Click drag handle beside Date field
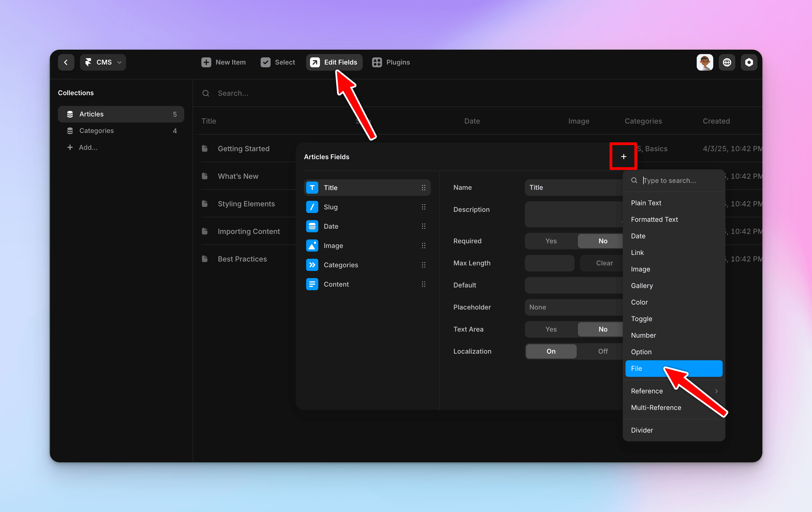812x512 pixels. coord(423,226)
